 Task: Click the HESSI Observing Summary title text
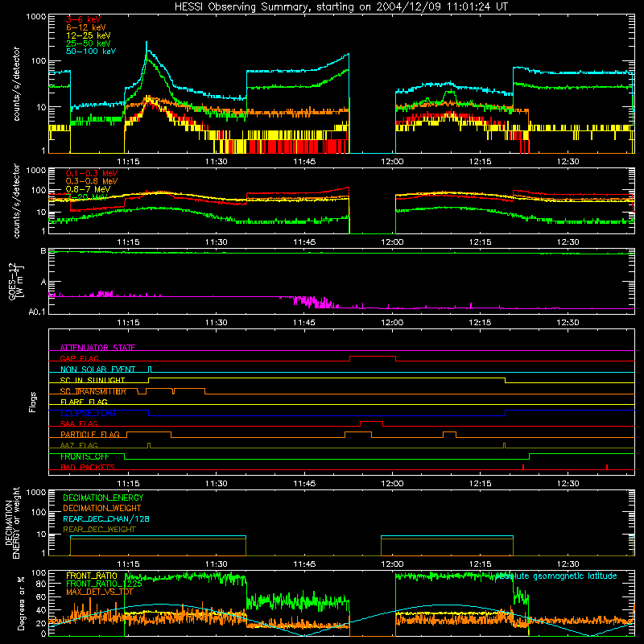click(341, 7)
